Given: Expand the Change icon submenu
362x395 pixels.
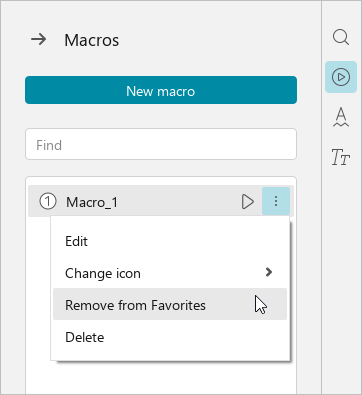Looking at the screenshot, I should [x=170, y=273].
